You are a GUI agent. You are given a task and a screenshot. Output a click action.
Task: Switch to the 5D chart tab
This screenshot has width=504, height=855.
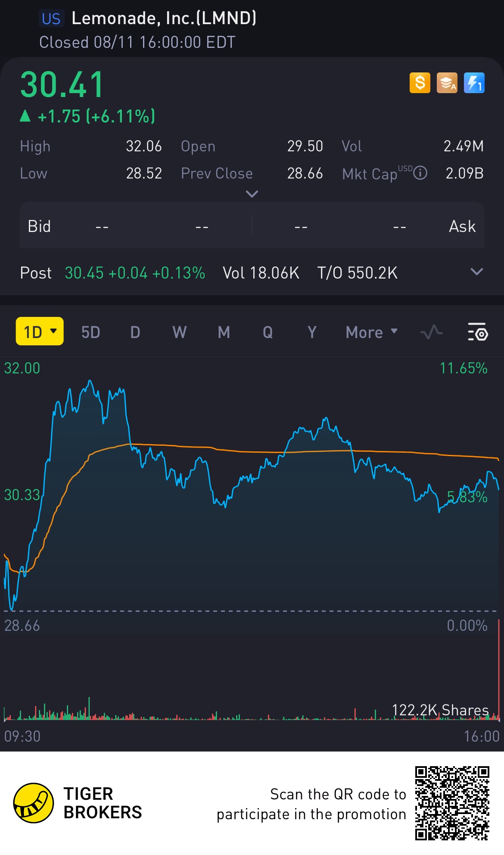pos(90,332)
